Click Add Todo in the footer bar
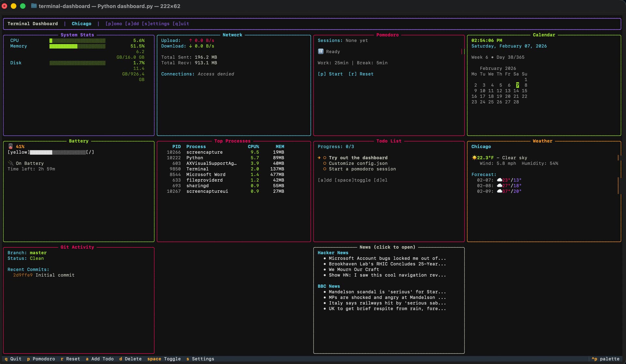Image resolution: width=626 pixels, height=364 pixels. 100,359
